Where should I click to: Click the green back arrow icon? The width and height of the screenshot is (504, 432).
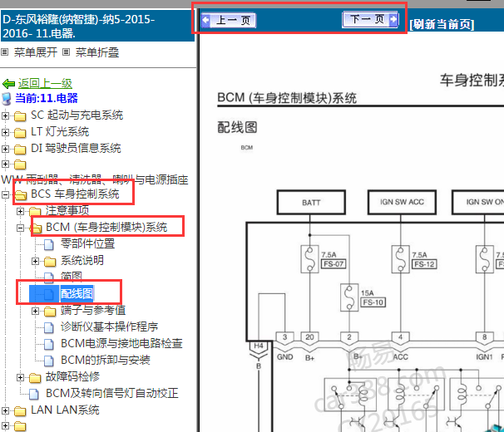tap(8, 84)
